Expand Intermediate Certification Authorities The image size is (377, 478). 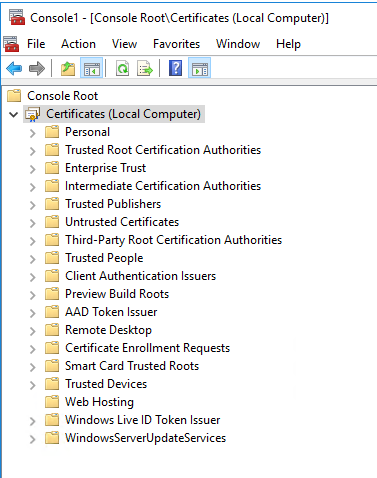coord(32,187)
